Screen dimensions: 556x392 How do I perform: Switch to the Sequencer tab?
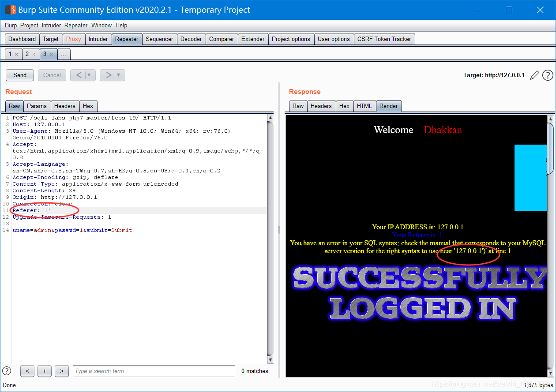[159, 39]
